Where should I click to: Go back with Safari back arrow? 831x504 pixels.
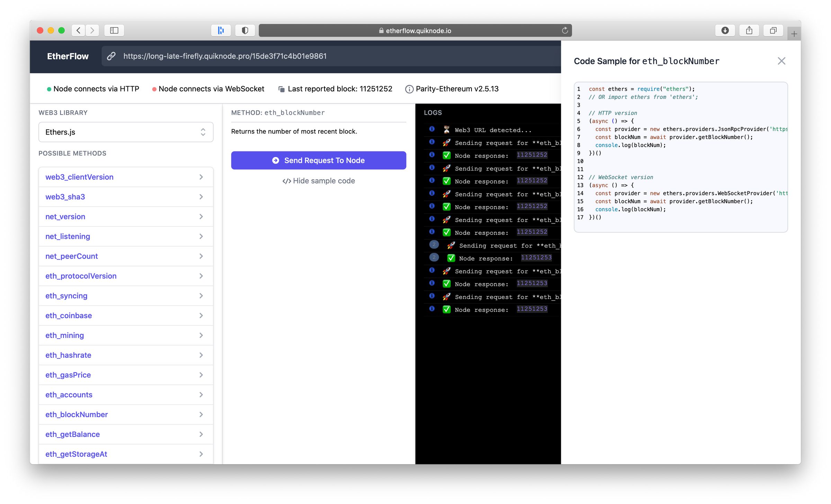79,30
